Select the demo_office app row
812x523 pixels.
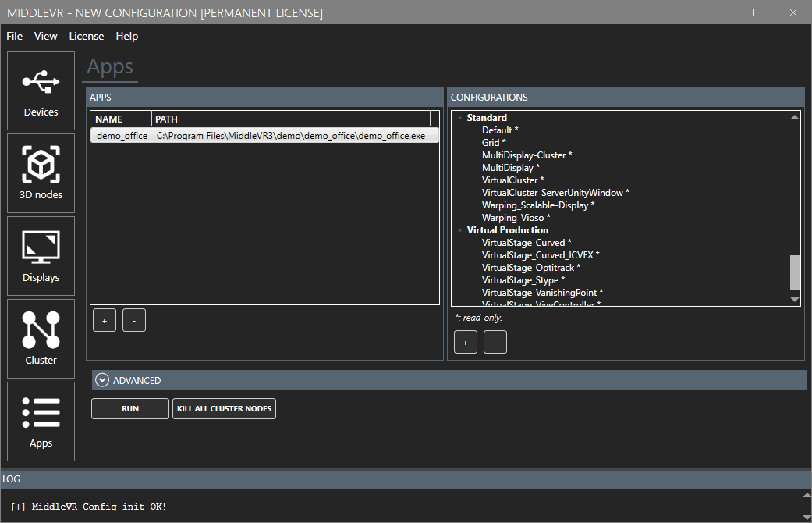[264, 136]
